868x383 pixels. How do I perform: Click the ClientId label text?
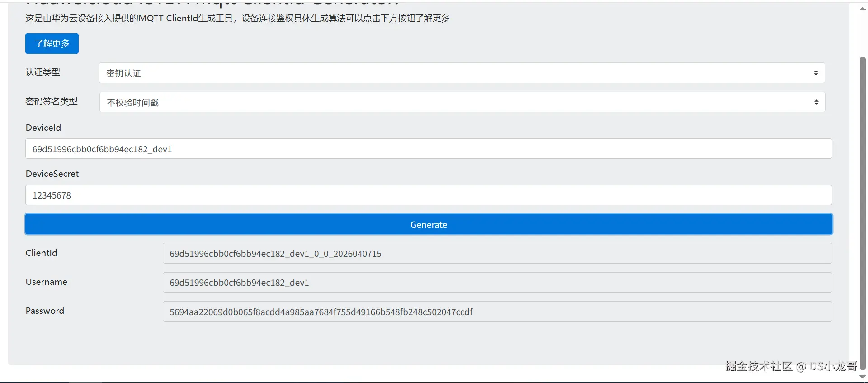tap(42, 253)
